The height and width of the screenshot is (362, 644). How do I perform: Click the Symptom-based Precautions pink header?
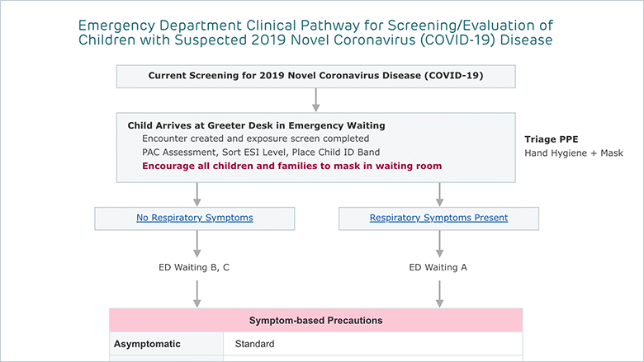[316, 320]
